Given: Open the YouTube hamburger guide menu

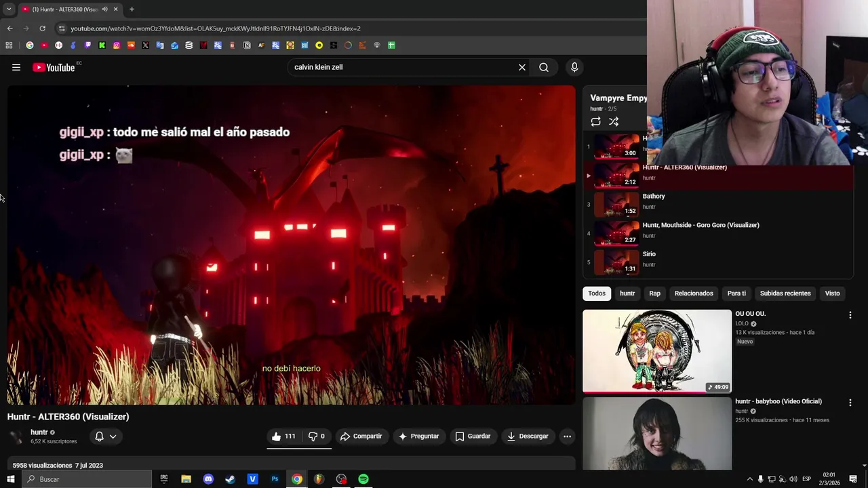Looking at the screenshot, I should point(16,67).
